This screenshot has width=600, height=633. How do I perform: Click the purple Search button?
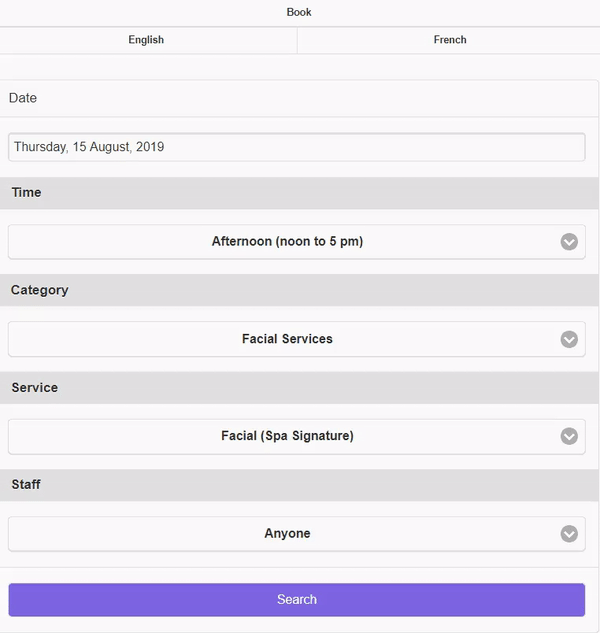297,599
